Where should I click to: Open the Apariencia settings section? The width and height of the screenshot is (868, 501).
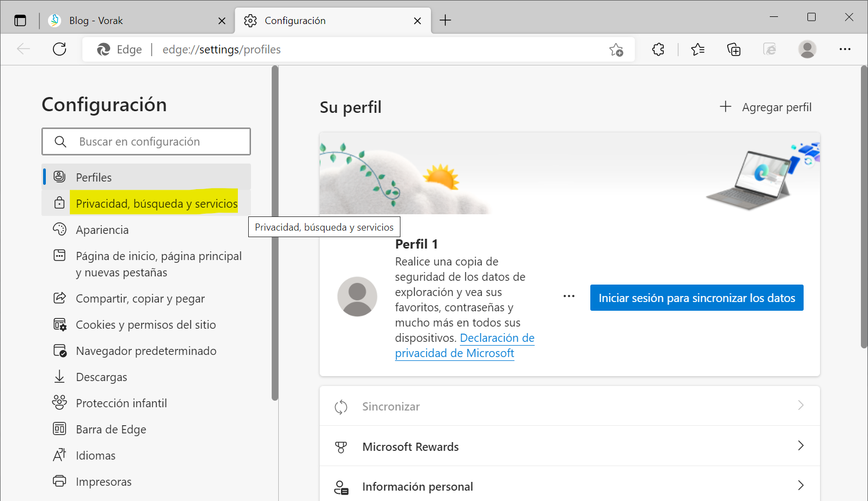coord(146,230)
